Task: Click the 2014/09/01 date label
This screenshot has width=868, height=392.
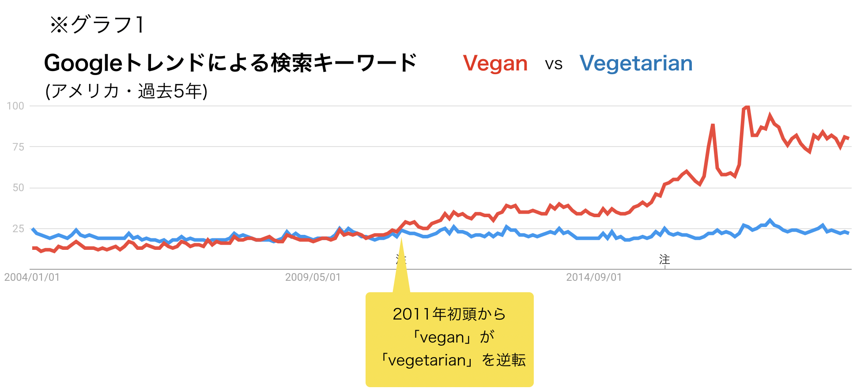Action: pos(594,277)
